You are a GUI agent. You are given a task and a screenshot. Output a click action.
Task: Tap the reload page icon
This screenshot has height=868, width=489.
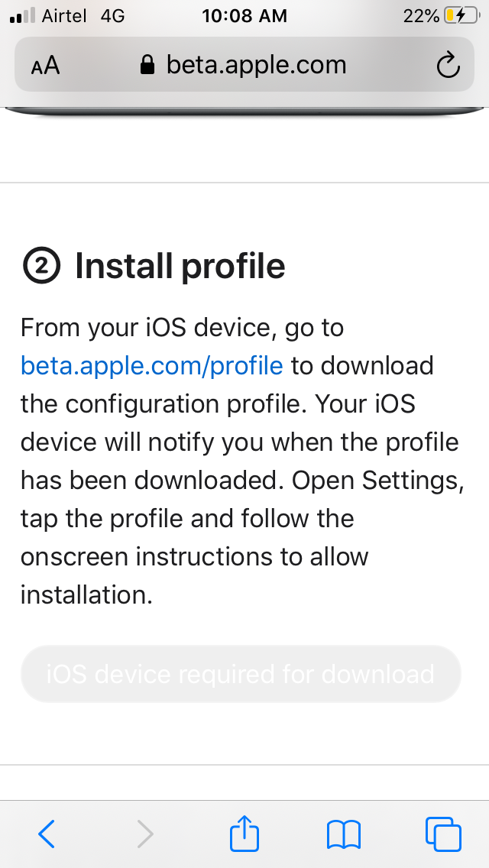448,66
